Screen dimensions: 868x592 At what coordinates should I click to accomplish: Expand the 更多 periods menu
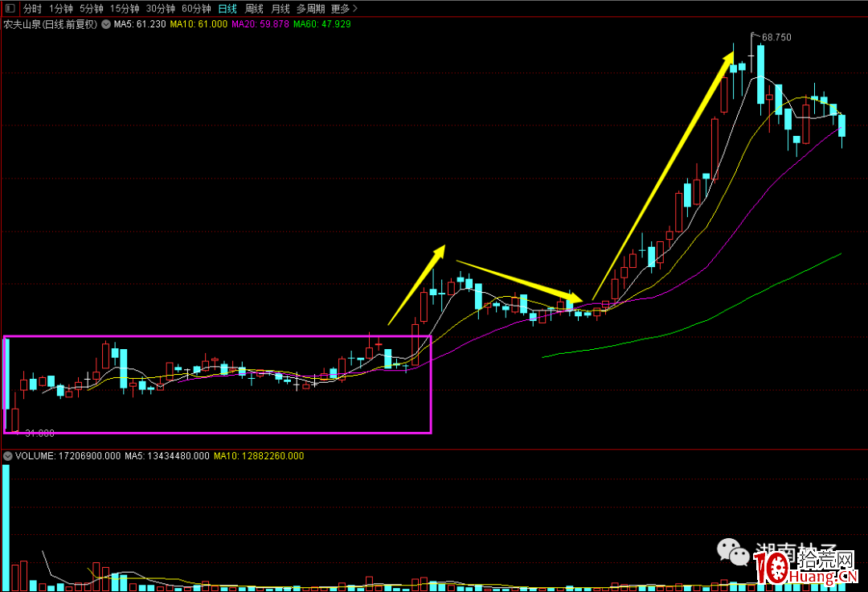click(x=344, y=9)
